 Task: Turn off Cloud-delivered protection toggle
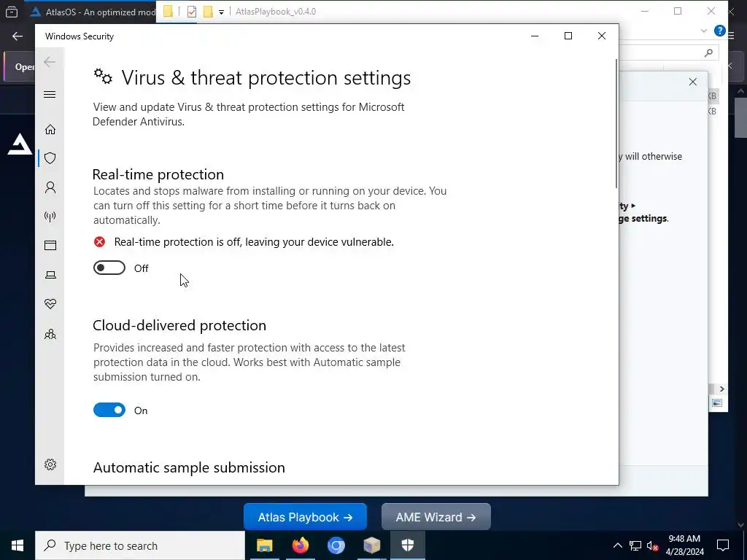[109, 410]
